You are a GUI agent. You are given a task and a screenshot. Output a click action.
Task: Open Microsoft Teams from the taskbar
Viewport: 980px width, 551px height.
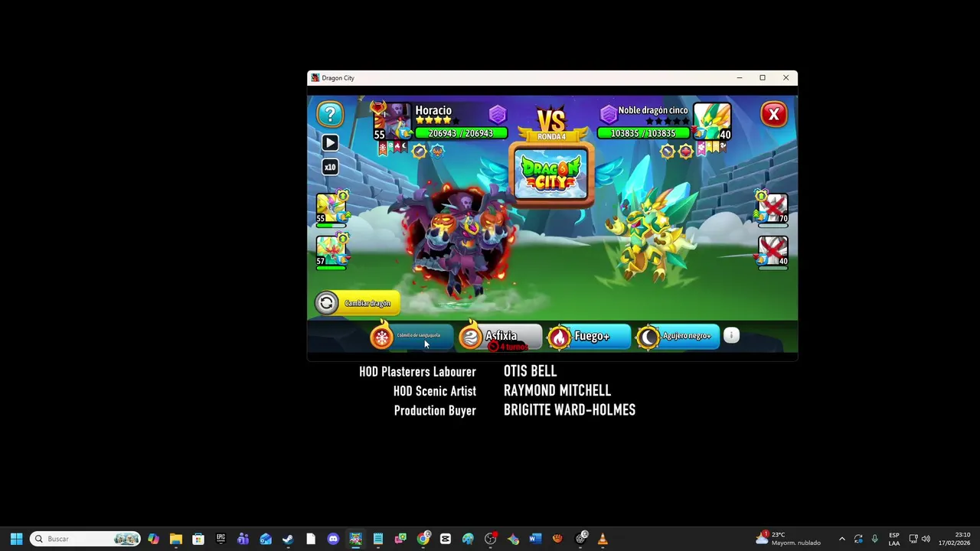[243, 539]
